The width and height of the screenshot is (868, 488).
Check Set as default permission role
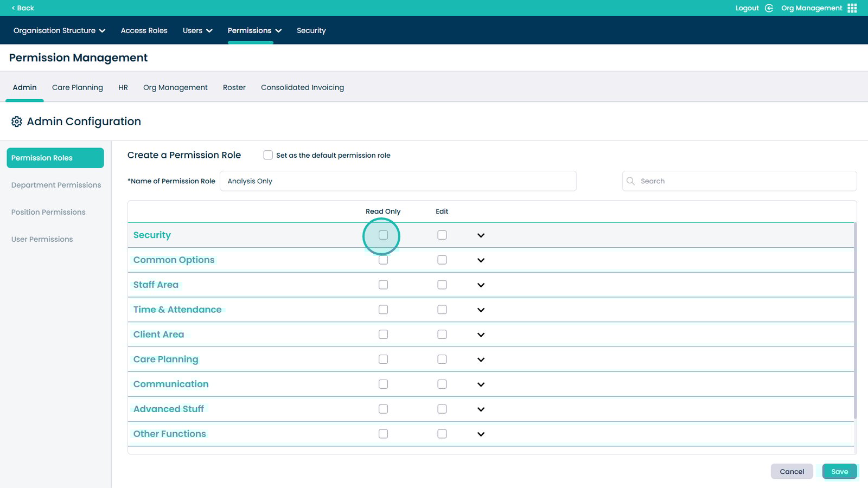click(x=268, y=155)
